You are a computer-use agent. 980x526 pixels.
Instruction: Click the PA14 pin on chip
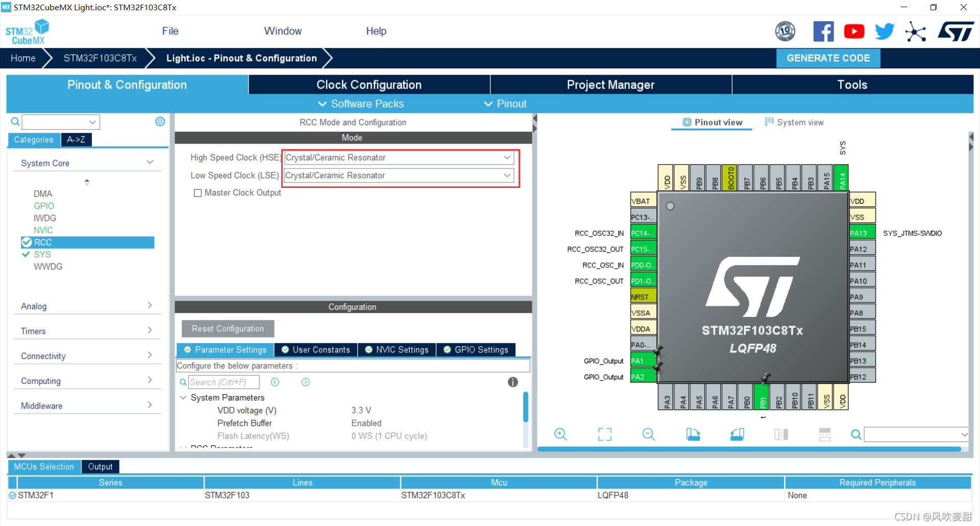pos(841,177)
